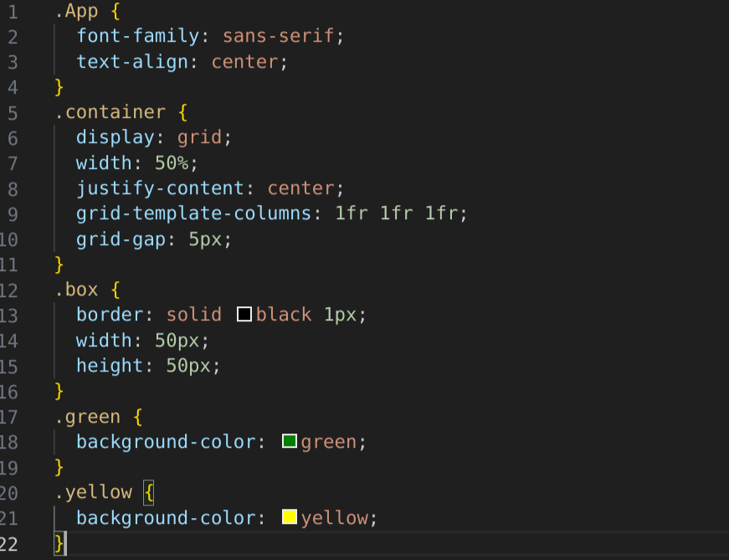The width and height of the screenshot is (729, 560).
Task: Open the green color swatch picker
Action: 290,441
